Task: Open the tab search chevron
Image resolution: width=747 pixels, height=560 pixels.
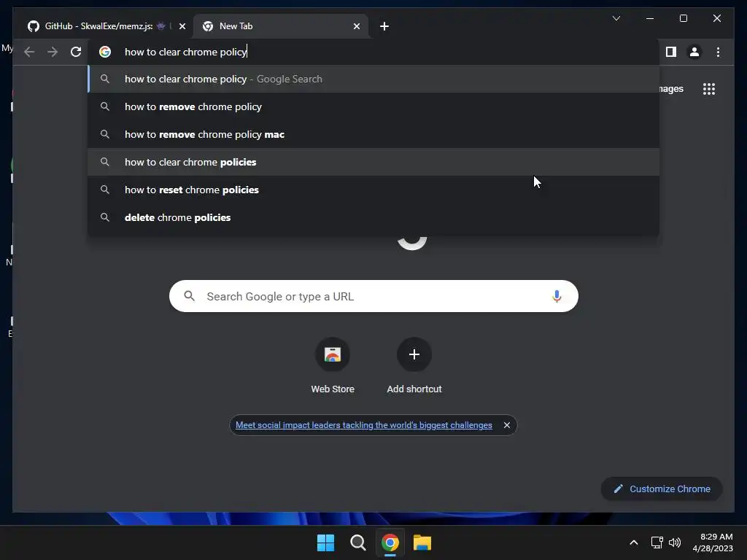Action: click(616, 18)
